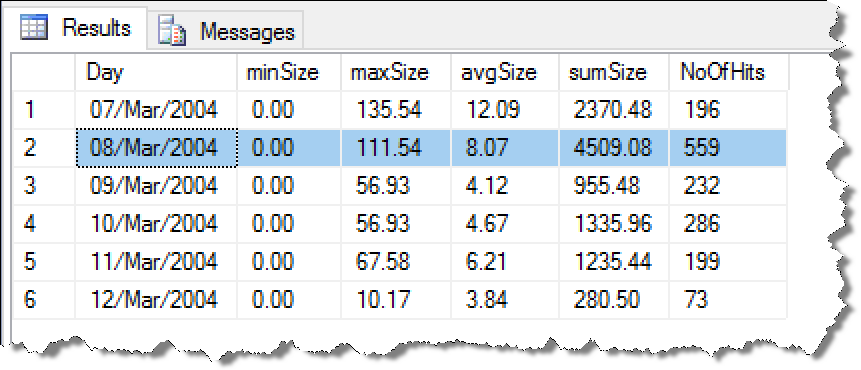The image size is (861, 370).
Task: Select the minSize column header
Action: pyautogui.click(x=289, y=72)
